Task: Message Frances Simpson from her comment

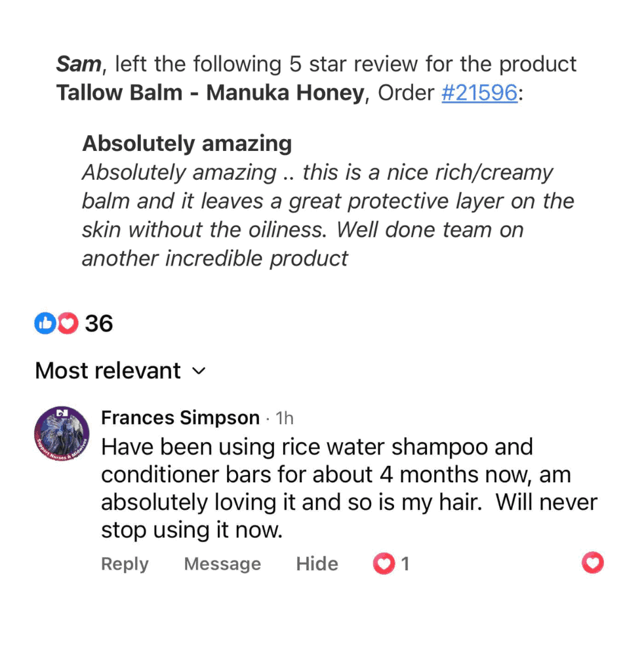Action: 222,564
